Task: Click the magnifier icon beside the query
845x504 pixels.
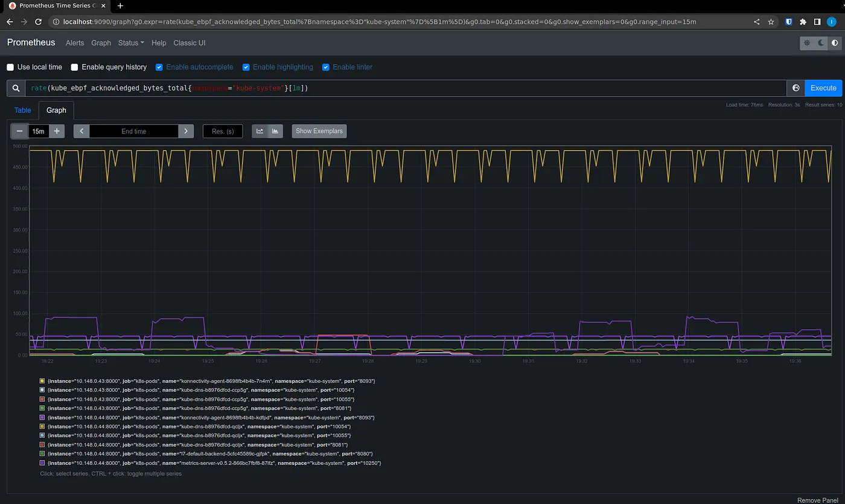Action: [x=16, y=88]
